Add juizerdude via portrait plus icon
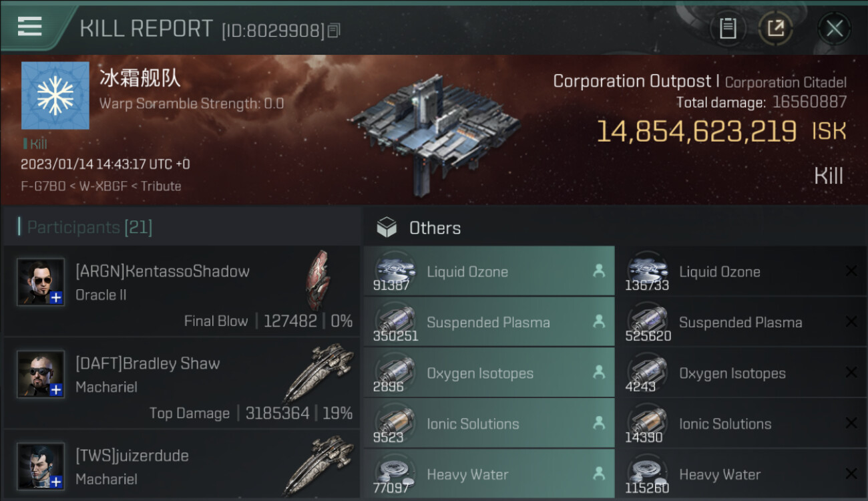This screenshot has width=868, height=501. tap(56, 482)
